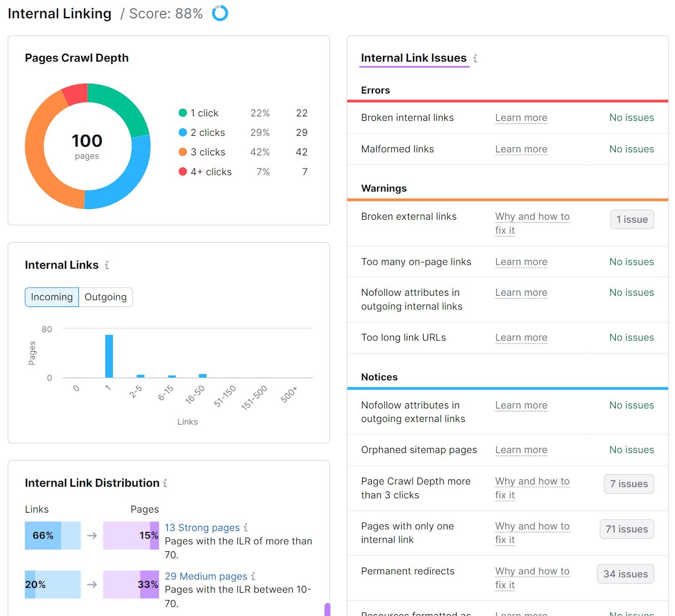Click the 7 issues button
The width and height of the screenshot is (675, 616).
628,484
